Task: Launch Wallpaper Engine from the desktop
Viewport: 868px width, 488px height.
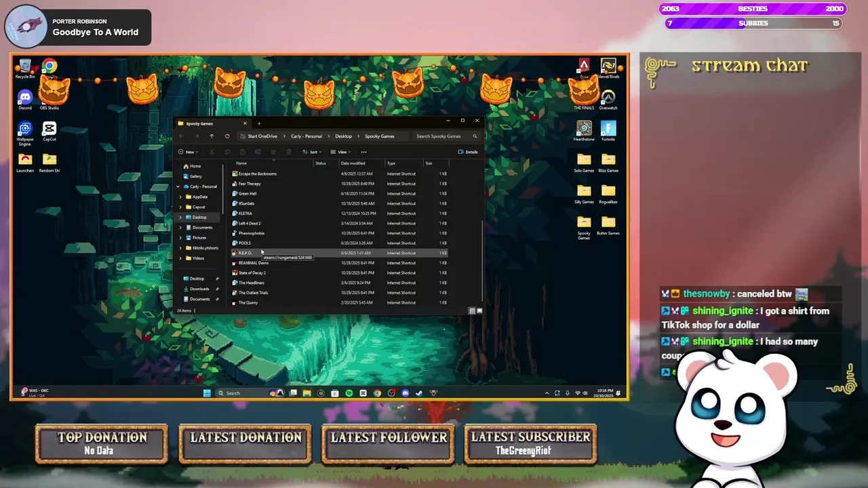Action: point(25,134)
